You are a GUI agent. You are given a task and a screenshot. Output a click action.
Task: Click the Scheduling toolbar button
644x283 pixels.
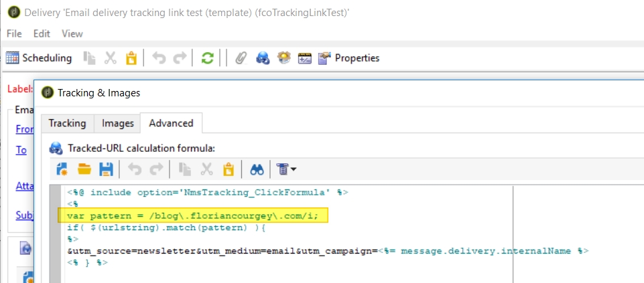39,58
